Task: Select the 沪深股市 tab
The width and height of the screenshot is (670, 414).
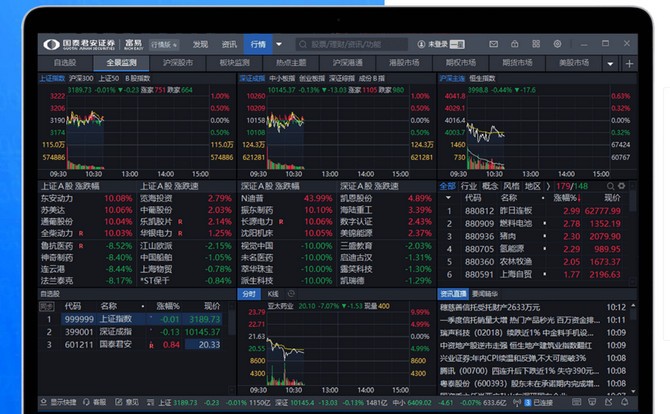Action: point(178,63)
